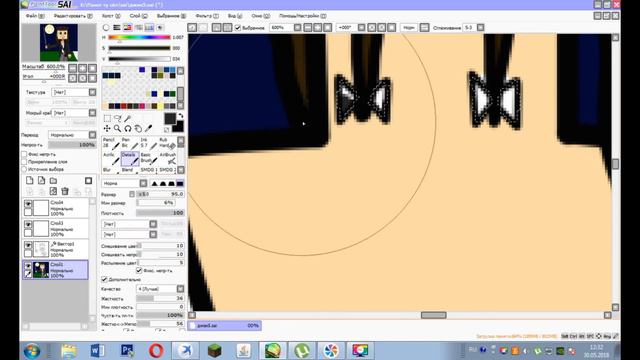Viewport: 640px width, 360px height.
Task: Click Undo arrow in top toolbar
Action: click(192, 28)
